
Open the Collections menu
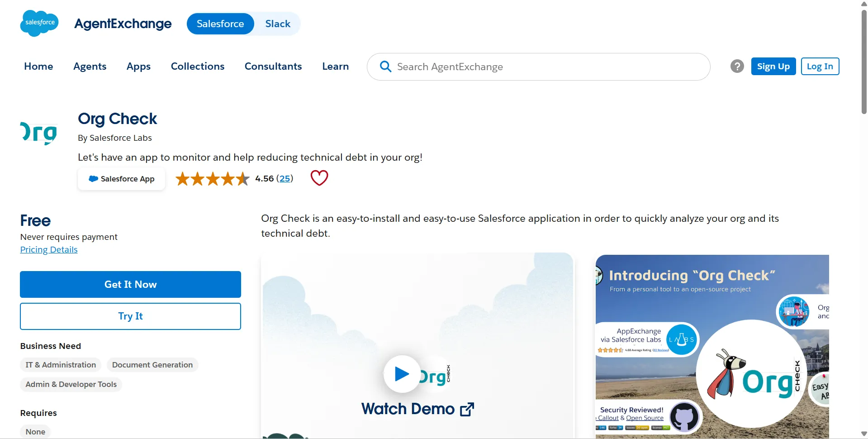click(198, 66)
